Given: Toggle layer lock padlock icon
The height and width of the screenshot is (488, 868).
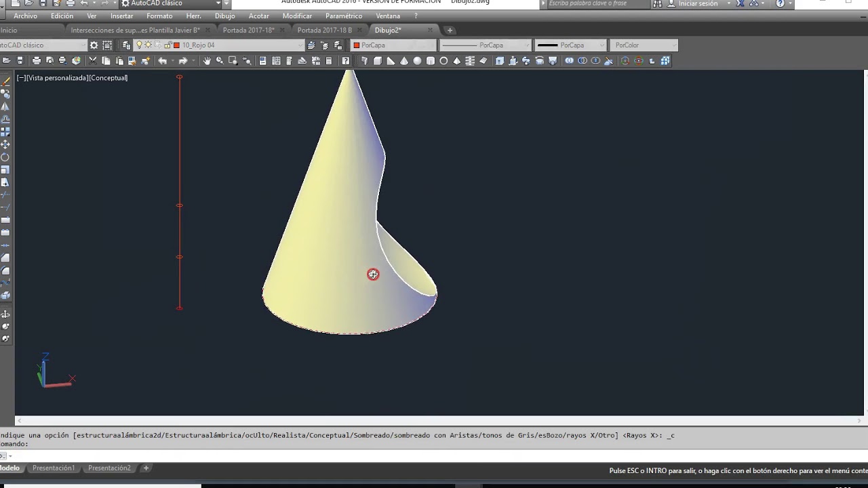Looking at the screenshot, I should [x=167, y=45].
